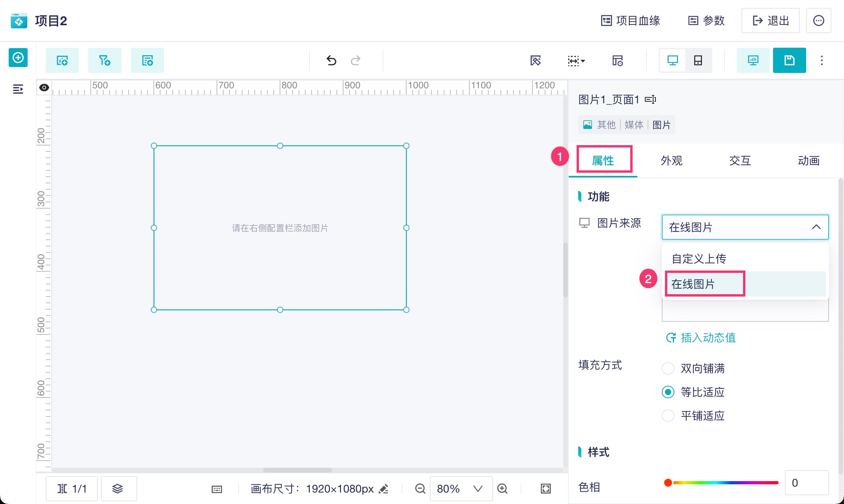
Task: Collapse the 图片来源 dropdown
Action: coord(816,227)
